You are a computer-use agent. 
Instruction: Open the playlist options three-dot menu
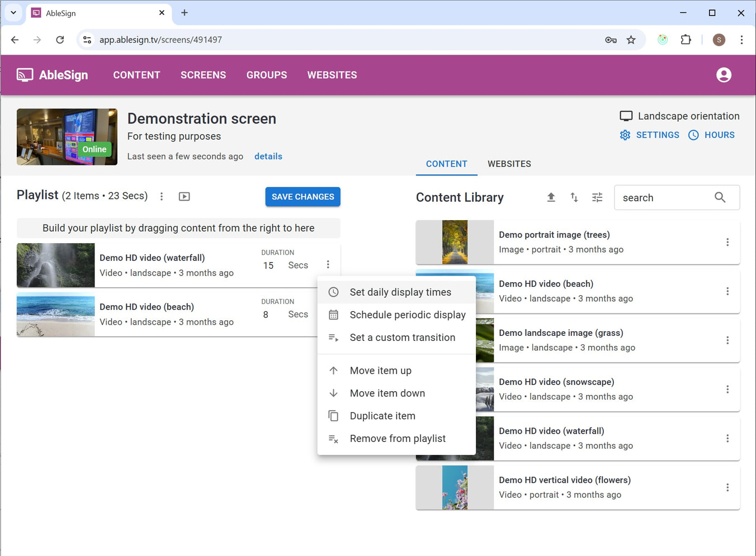point(162,197)
